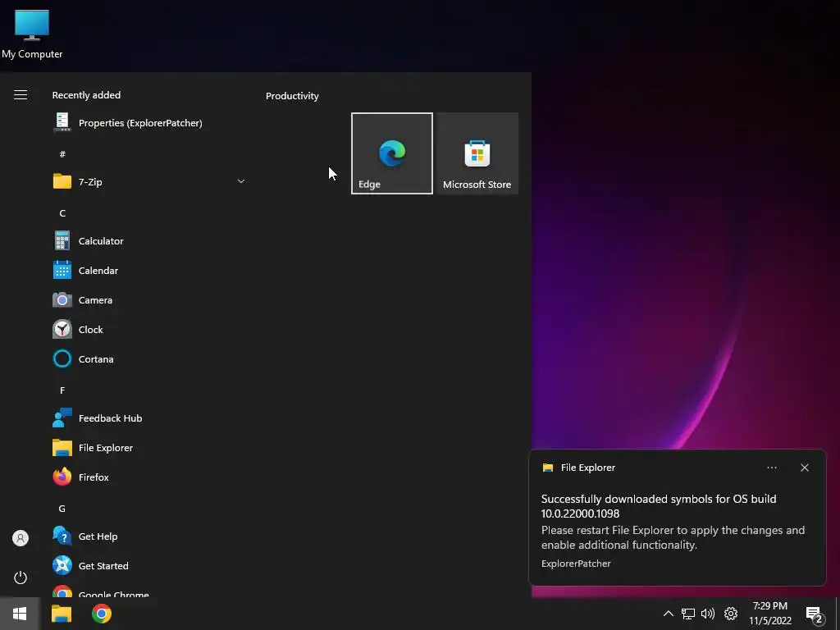This screenshot has width=840, height=630.
Task: Open Properties (ExplorerPatcher) from Recently added
Action: coord(149,123)
